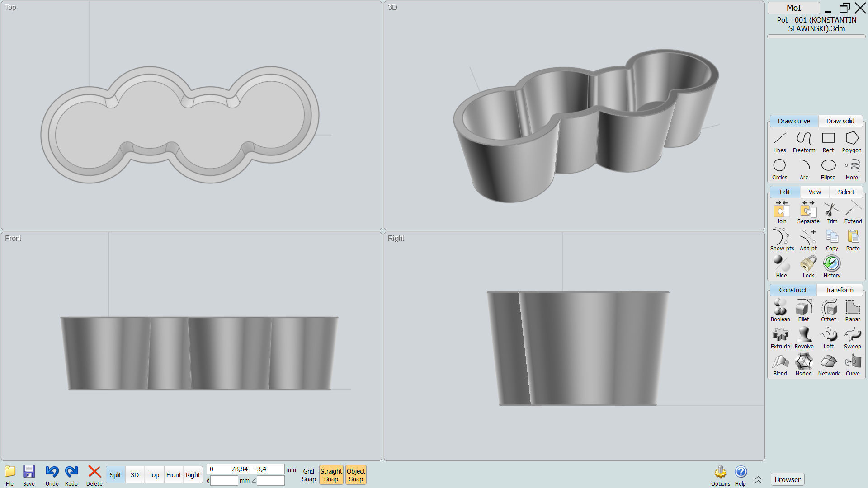Open the Boolean operations tool
The image size is (868, 488).
point(780,311)
